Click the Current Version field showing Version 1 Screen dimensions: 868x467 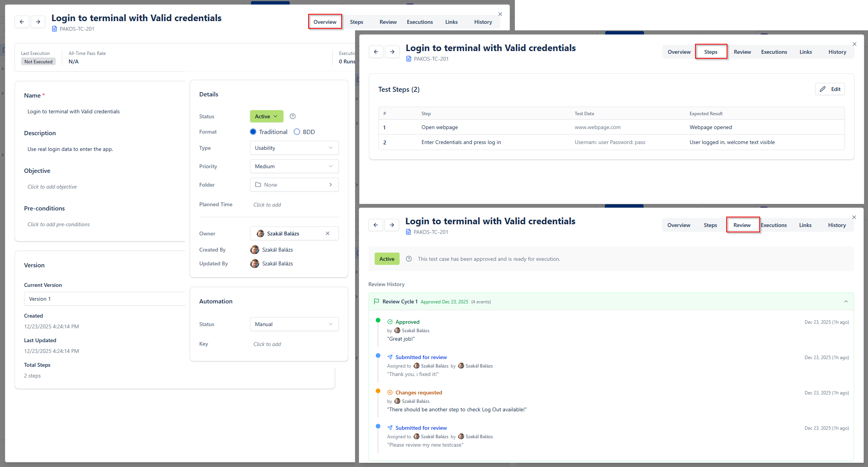(104, 299)
